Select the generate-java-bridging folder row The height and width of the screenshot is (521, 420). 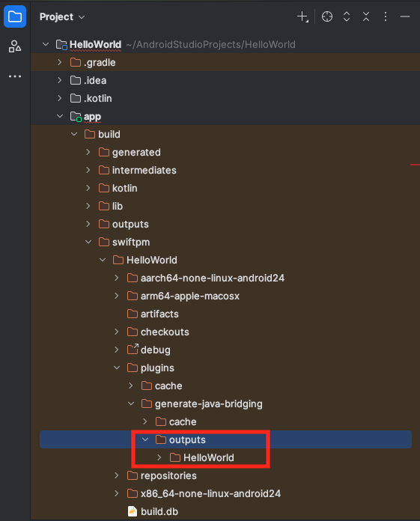[225, 403]
